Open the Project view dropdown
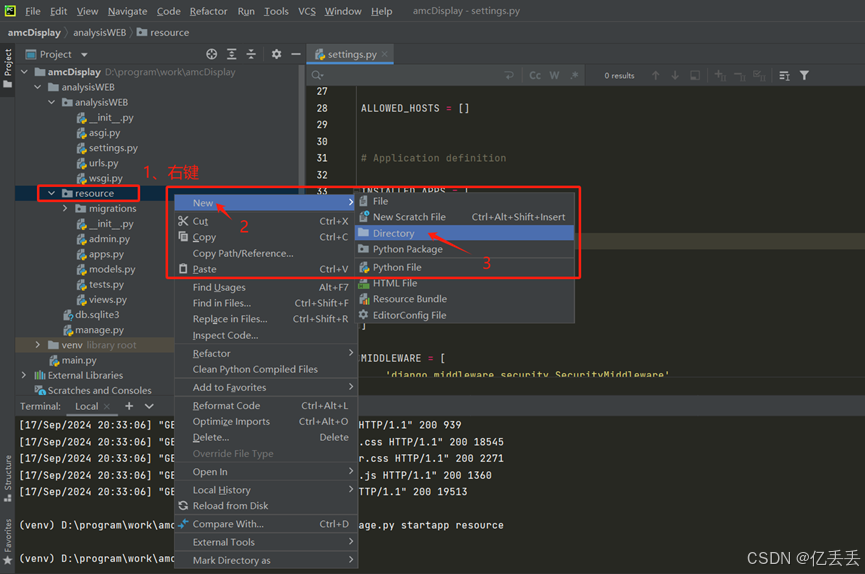This screenshot has height=574, width=865. [84, 55]
